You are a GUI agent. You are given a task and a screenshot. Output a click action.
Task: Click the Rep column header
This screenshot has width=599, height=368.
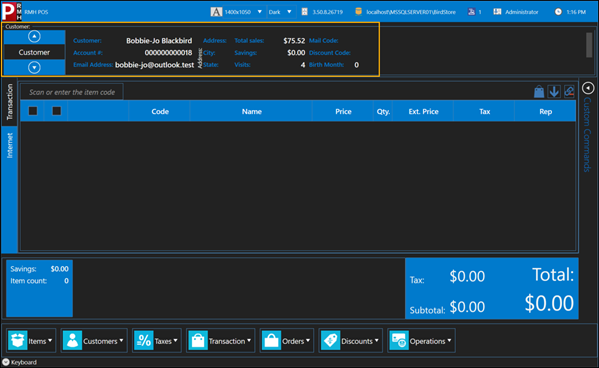546,112
